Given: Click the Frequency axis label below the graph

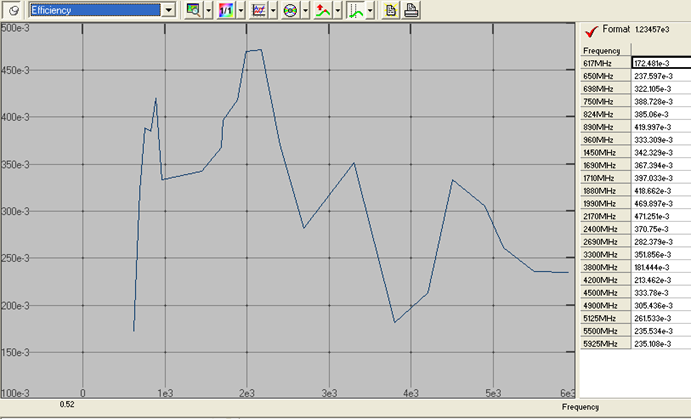Looking at the screenshot, I should click(580, 407).
